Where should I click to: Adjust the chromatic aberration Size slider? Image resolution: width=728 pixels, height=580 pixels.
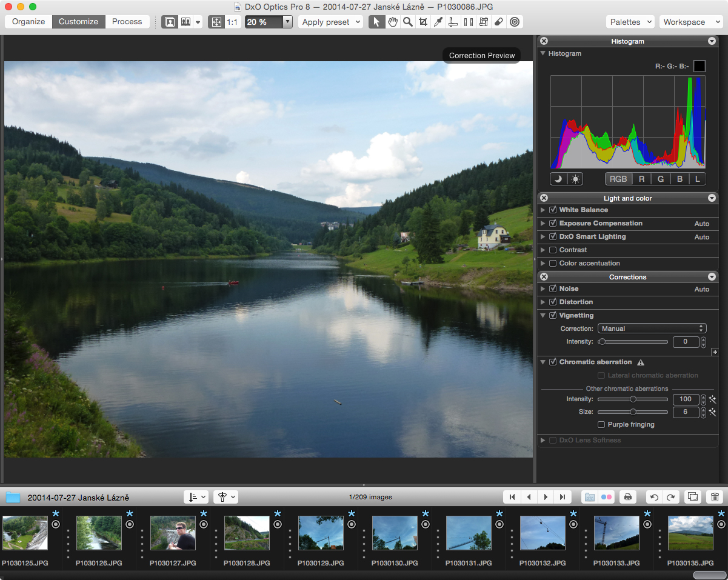[633, 412]
